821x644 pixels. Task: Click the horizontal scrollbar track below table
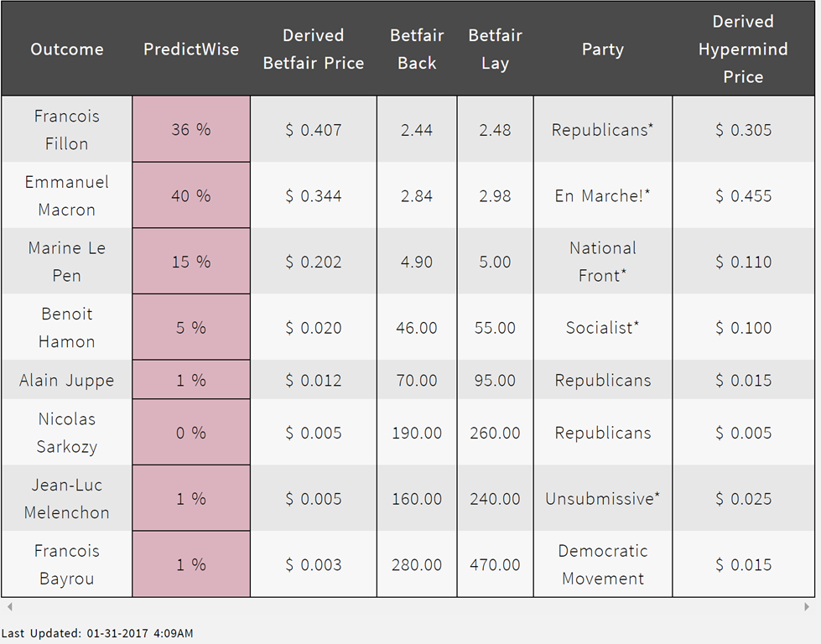[408, 606]
